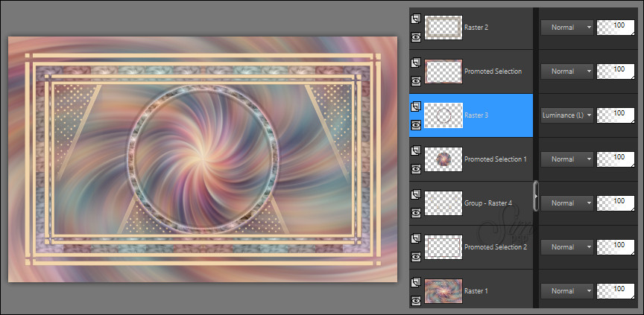Viewport: 644px width, 315px height.
Task: Click the Promoted Selection 2 layer type icon
Action: pyautogui.click(x=416, y=238)
